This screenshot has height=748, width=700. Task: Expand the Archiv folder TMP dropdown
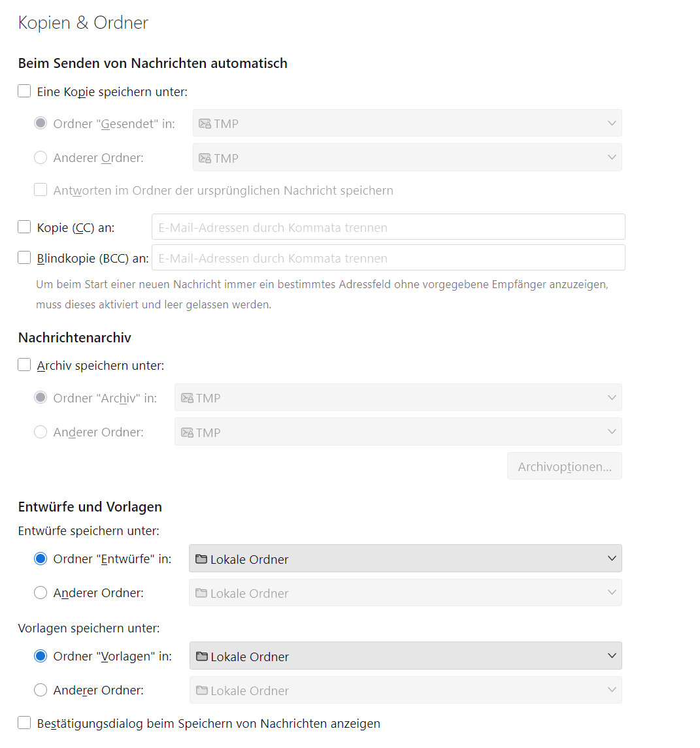tap(398, 398)
